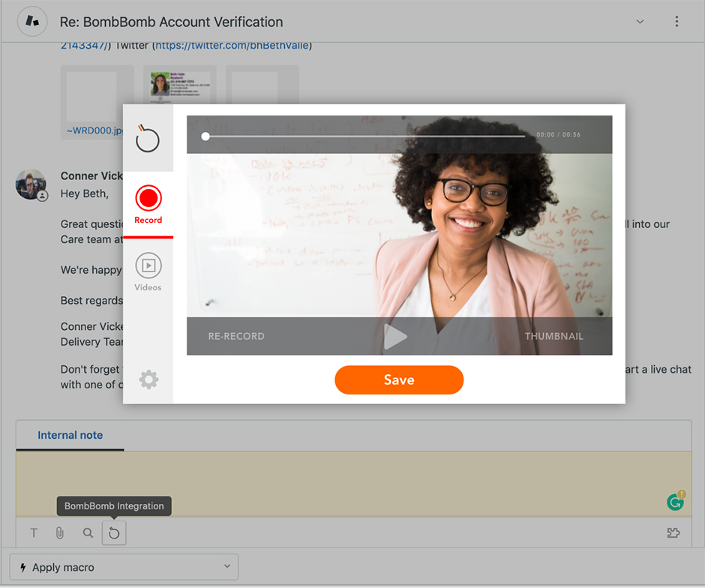
Task: Click the video timeline track
Action: point(365,136)
